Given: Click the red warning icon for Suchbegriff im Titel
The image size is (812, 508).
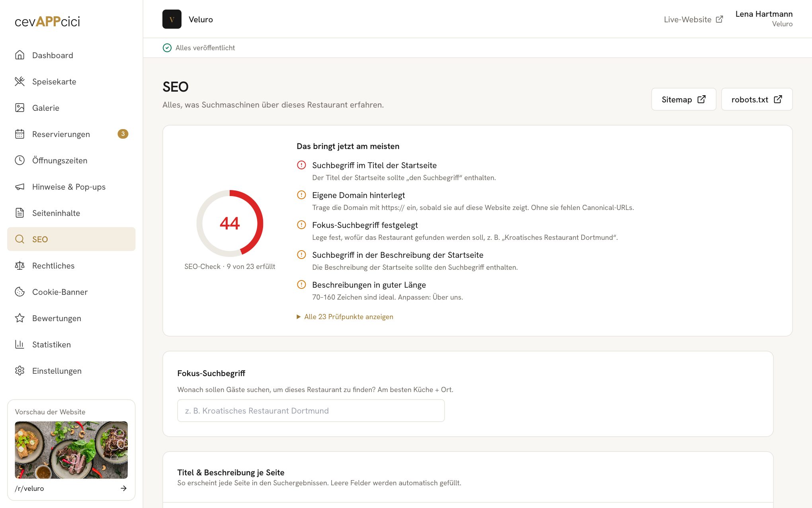Looking at the screenshot, I should click(x=302, y=165).
